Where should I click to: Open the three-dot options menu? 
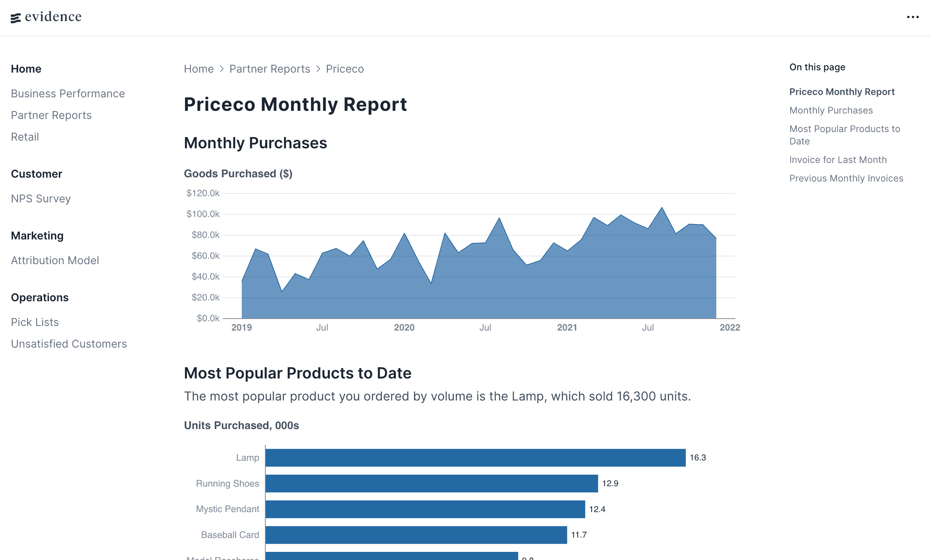tap(913, 17)
